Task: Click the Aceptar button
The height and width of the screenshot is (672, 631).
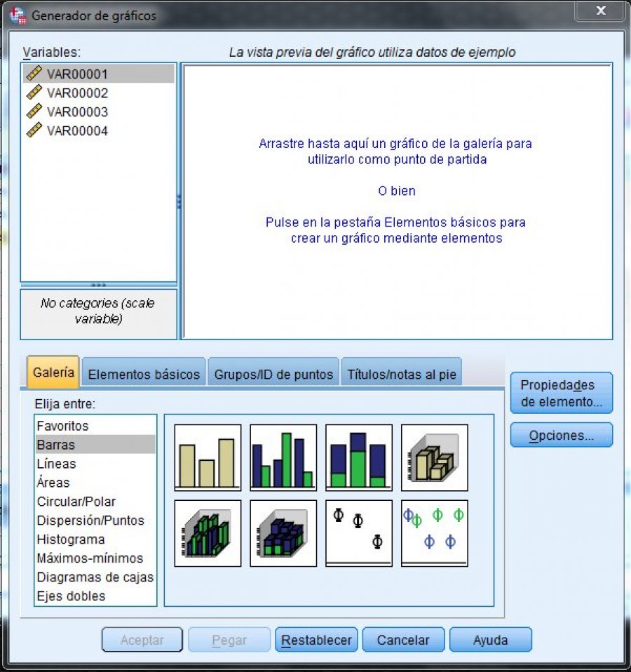Action: pyautogui.click(x=142, y=640)
